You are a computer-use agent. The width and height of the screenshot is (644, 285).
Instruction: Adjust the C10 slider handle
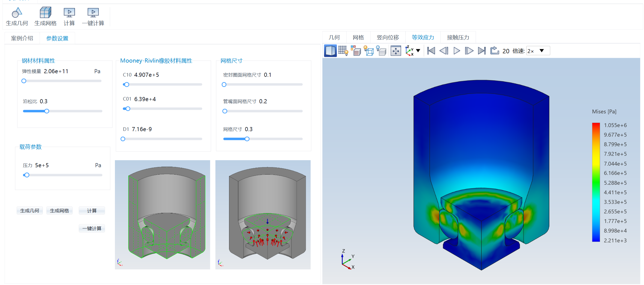pyautogui.click(x=126, y=85)
